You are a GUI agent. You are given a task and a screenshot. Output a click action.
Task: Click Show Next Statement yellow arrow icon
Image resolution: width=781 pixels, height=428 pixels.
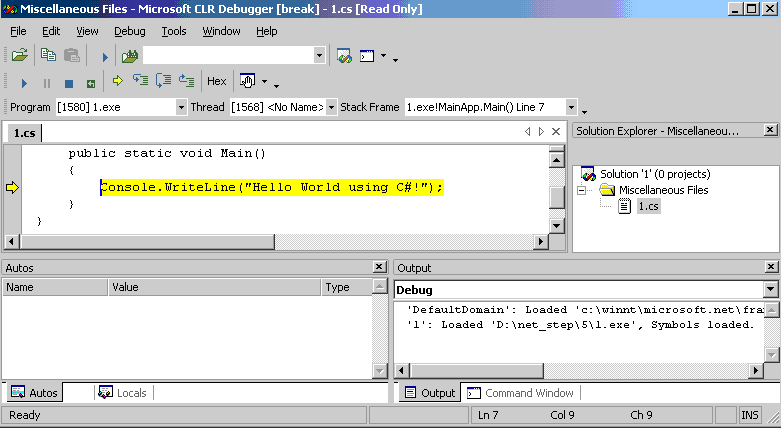118,80
